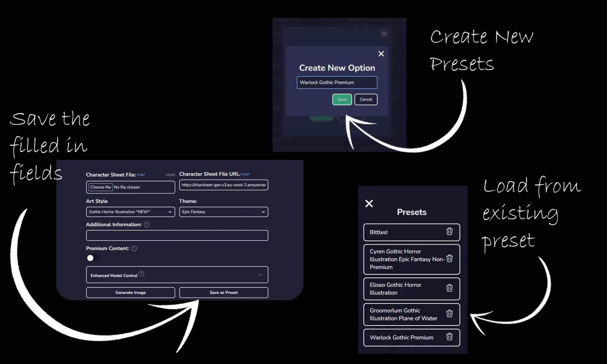Click the reset link above Character Sheet File
The width and height of the screenshot is (607, 364).
coord(170,174)
